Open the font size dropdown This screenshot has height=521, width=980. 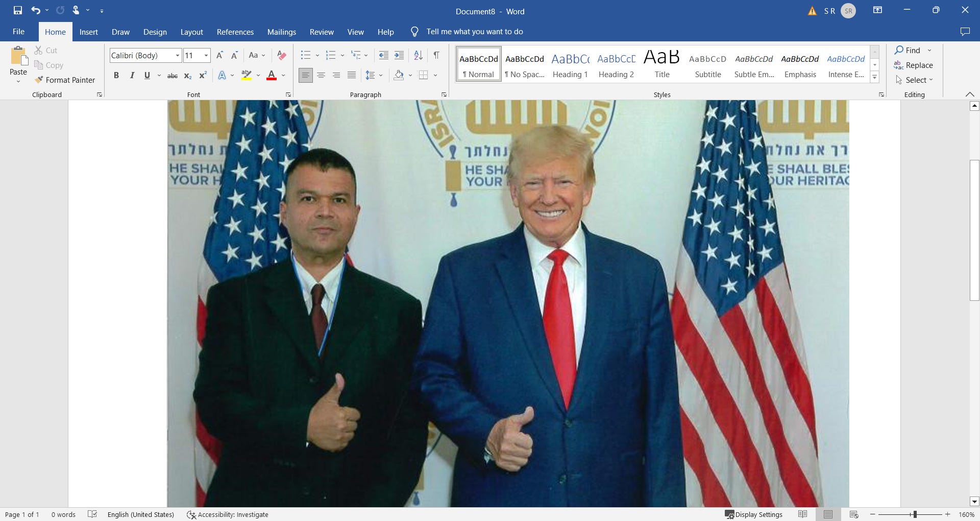205,55
